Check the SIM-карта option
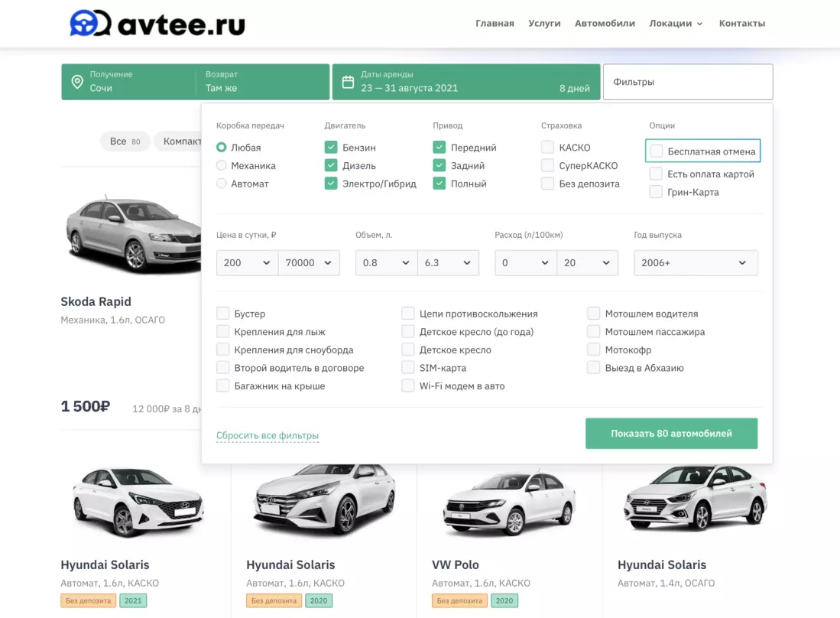This screenshot has width=840, height=618. pos(408,368)
